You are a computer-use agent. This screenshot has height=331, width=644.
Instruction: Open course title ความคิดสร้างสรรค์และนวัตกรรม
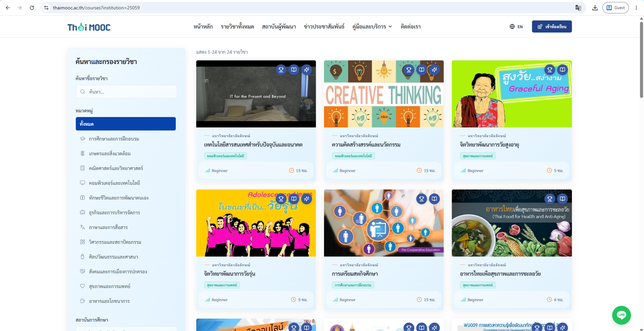[366, 145]
